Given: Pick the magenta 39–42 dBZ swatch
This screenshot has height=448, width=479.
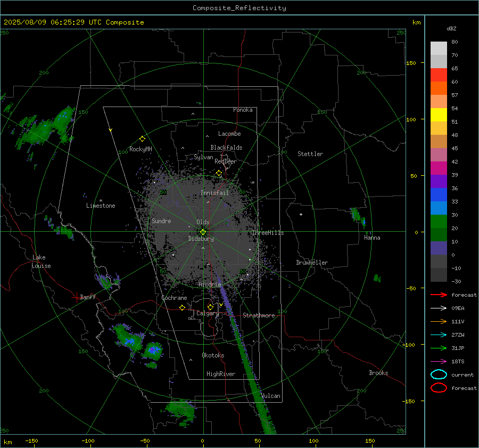Looking at the screenshot, I should [x=439, y=168].
